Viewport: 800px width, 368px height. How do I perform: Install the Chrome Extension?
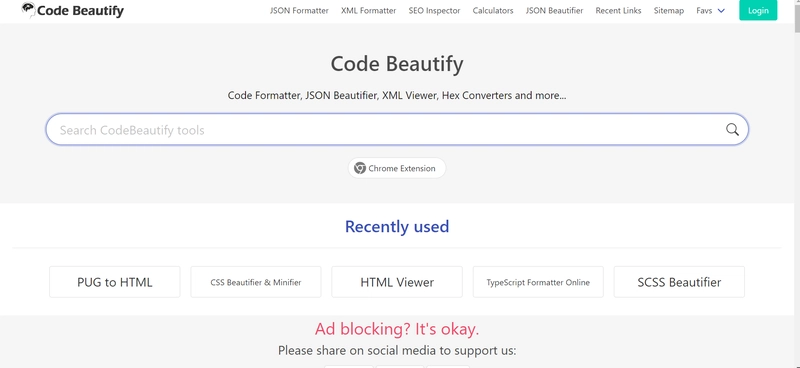(x=397, y=168)
